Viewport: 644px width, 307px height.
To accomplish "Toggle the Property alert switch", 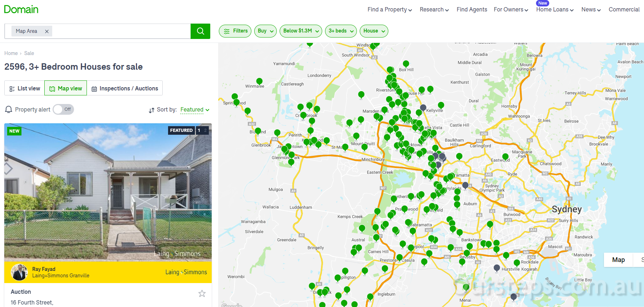I will pyautogui.click(x=63, y=109).
